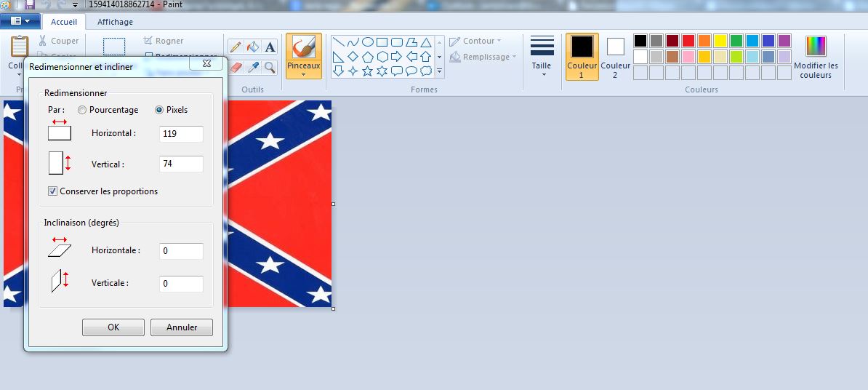Select the Pencil tool
868x390 pixels.
point(236,47)
